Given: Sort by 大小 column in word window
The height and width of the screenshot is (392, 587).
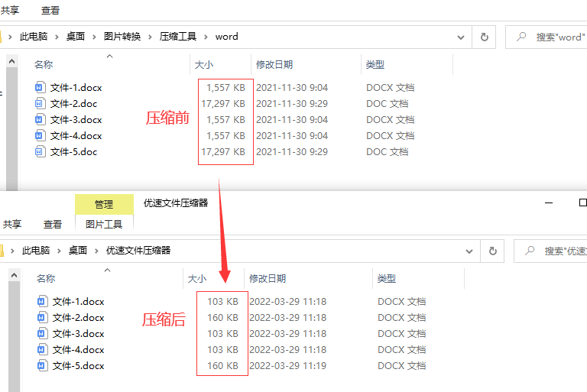Looking at the screenshot, I should (x=203, y=64).
